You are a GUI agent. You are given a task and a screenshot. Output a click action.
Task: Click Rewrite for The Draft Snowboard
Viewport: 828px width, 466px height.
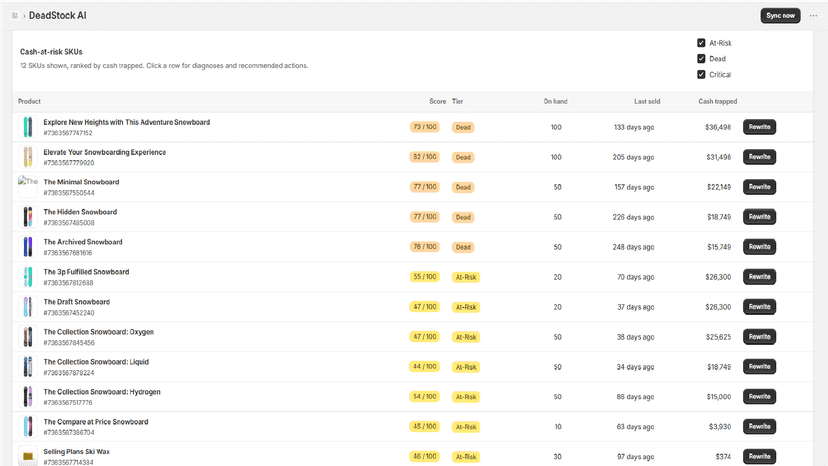[759, 306]
